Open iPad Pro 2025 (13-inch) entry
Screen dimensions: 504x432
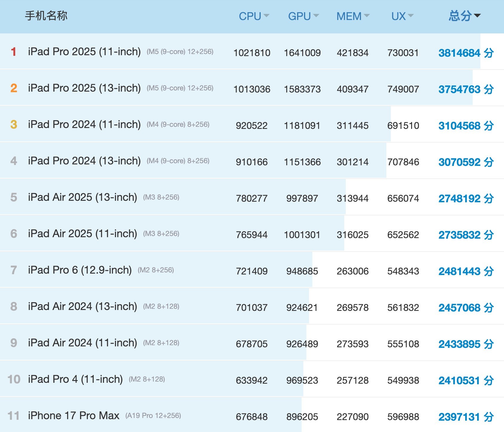[x=84, y=88]
